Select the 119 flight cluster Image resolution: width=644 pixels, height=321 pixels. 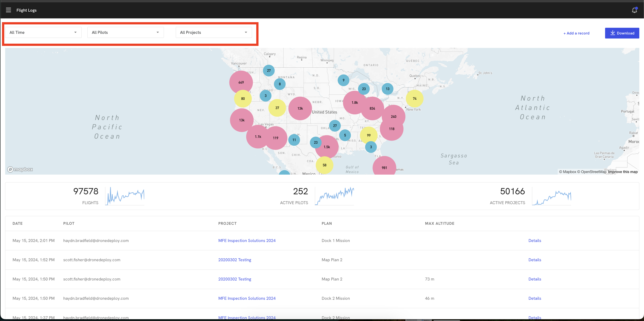[275, 138]
